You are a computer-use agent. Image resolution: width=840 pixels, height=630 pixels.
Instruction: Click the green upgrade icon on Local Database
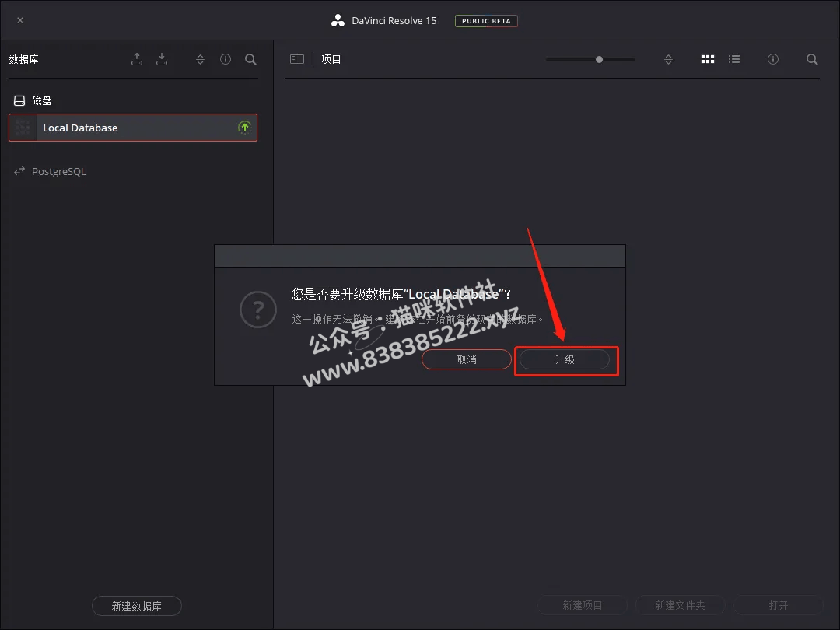[x=244, y=128]
